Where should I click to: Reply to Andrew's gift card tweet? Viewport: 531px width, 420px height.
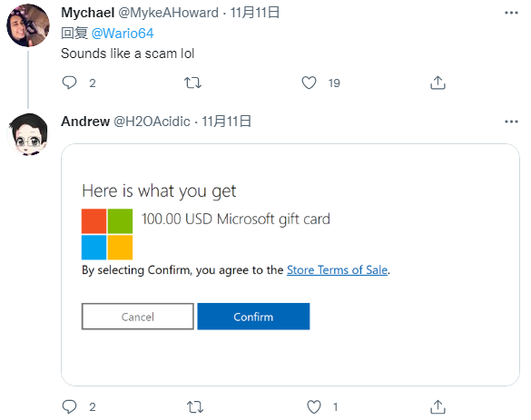70,406
